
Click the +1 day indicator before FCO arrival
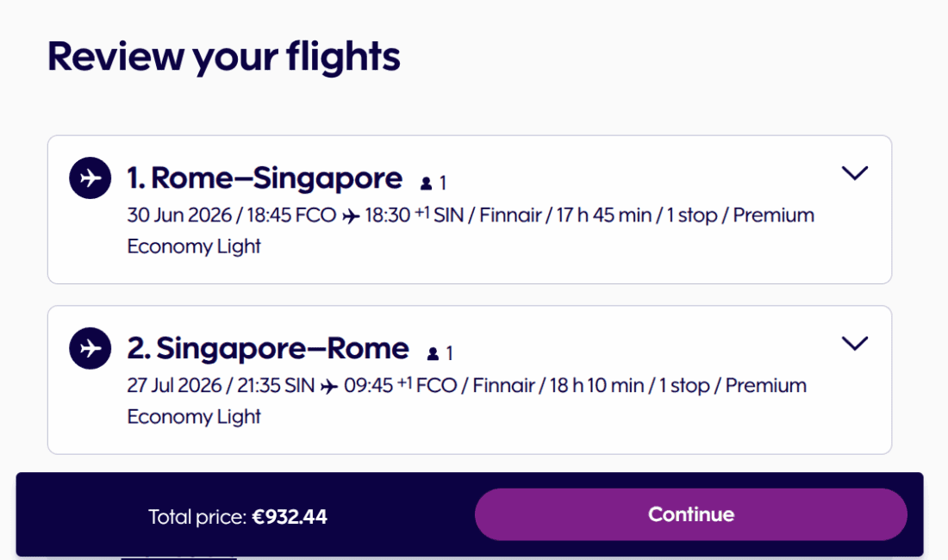pos(404,382)
